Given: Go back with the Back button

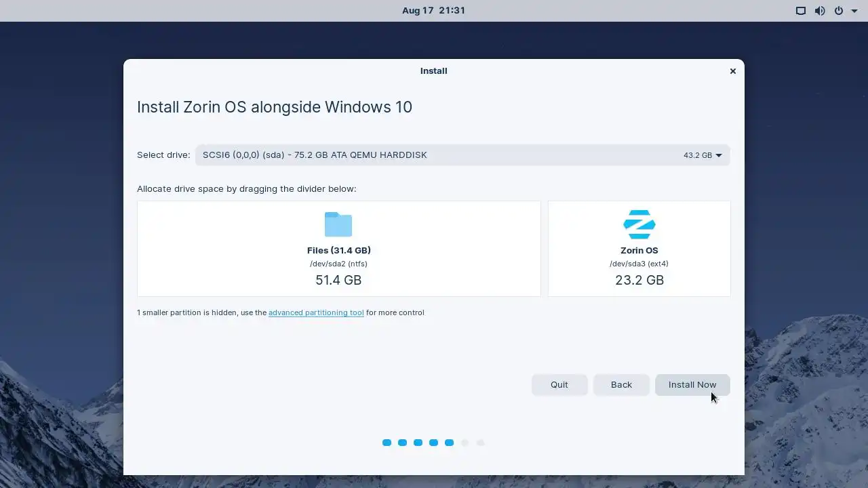Looking at the screenshot, I should click(x=621, y=384).
